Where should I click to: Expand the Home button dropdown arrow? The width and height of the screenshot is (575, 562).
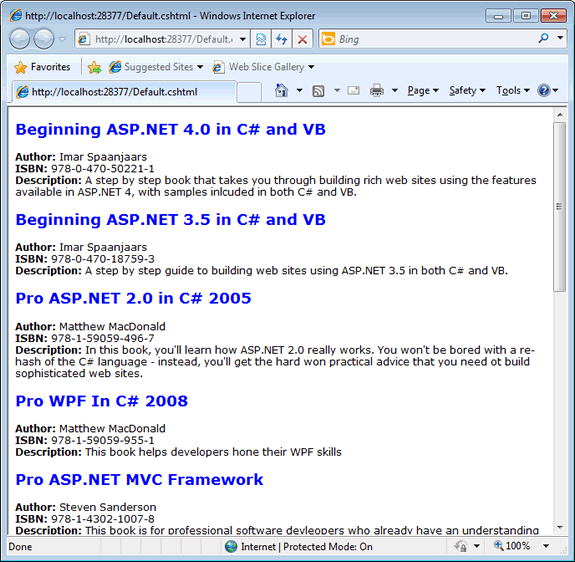tap(299, 90)
